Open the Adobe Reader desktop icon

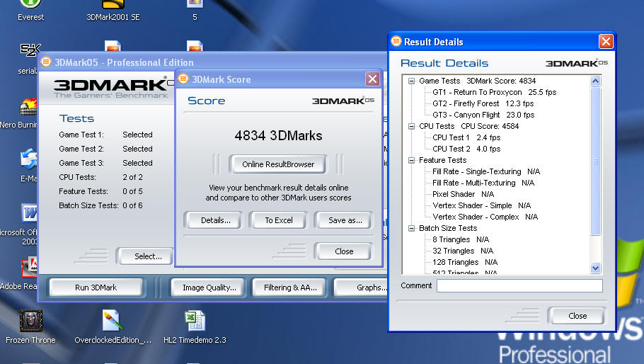click(29, 267)
